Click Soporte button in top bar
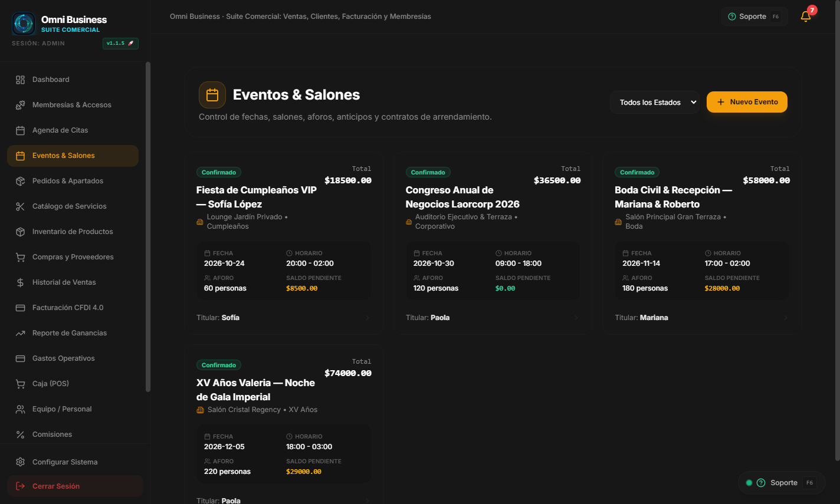 coord(754,17)
